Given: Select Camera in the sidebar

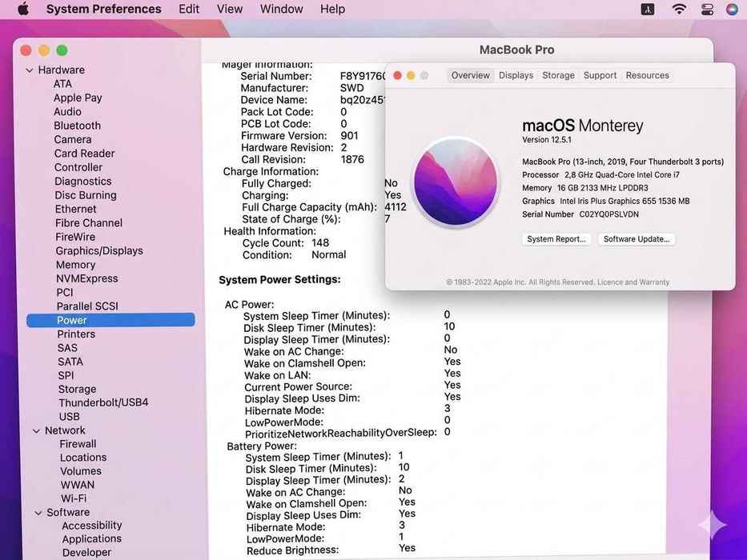Looking at the screenshot, I should click(72, 139).
